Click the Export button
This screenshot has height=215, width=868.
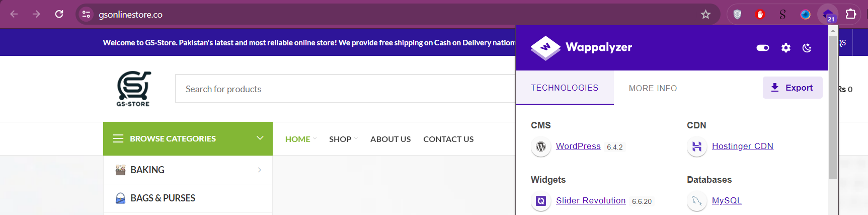point(793,88)
